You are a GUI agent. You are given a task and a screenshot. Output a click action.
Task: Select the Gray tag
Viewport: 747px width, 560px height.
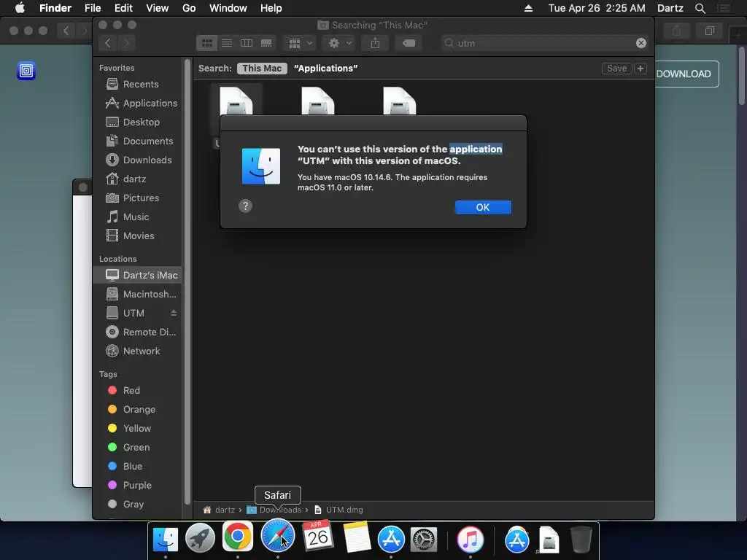pos(137,504)
